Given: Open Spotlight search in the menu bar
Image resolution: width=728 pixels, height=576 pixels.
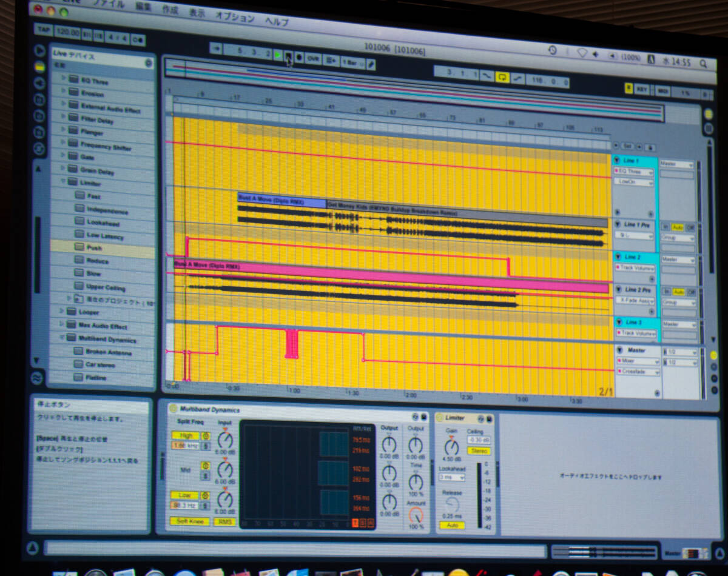Looking at the screenshot, I should [704, 63].
